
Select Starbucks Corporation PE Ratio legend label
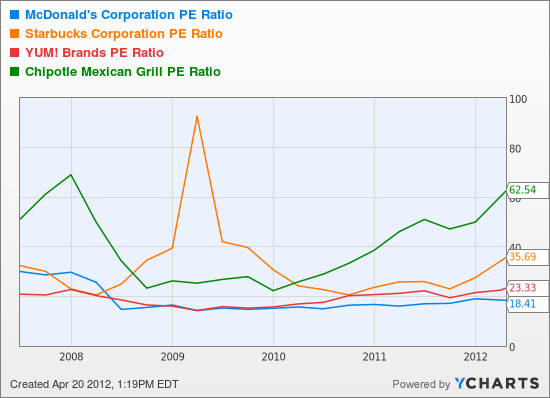124,34
